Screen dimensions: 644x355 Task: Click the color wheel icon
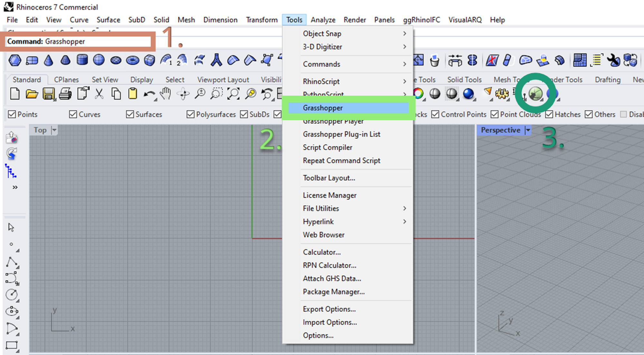pos(419,94)
